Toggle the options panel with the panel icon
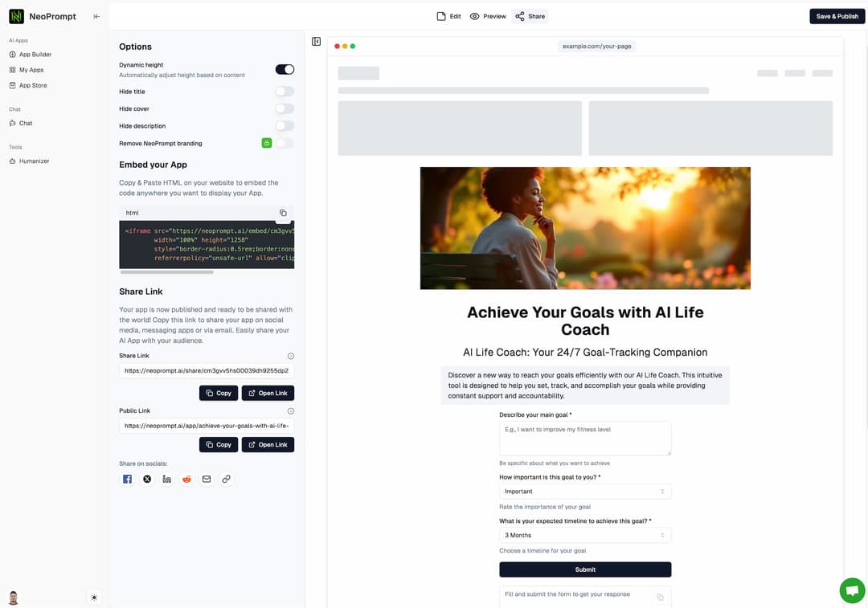The width and height of the screenshot is (868, 608). click(x=316, y=42)
